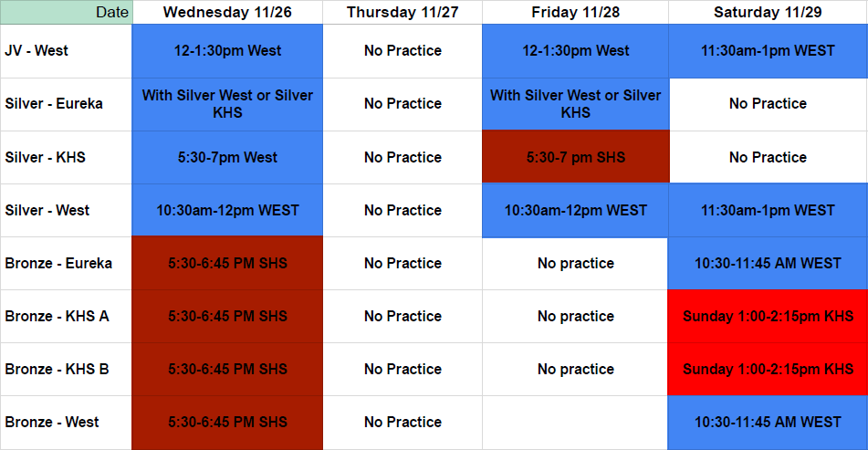The image size is (868, 450).
Task: Select the 5:30-7pm West cell
Action: point(227,157)
